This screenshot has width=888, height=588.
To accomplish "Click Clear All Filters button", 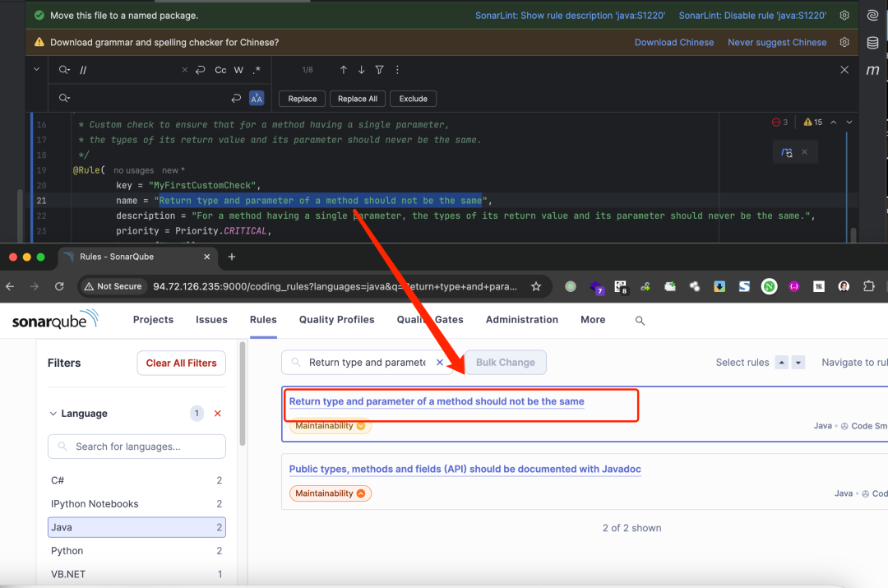I will point(181,363).
